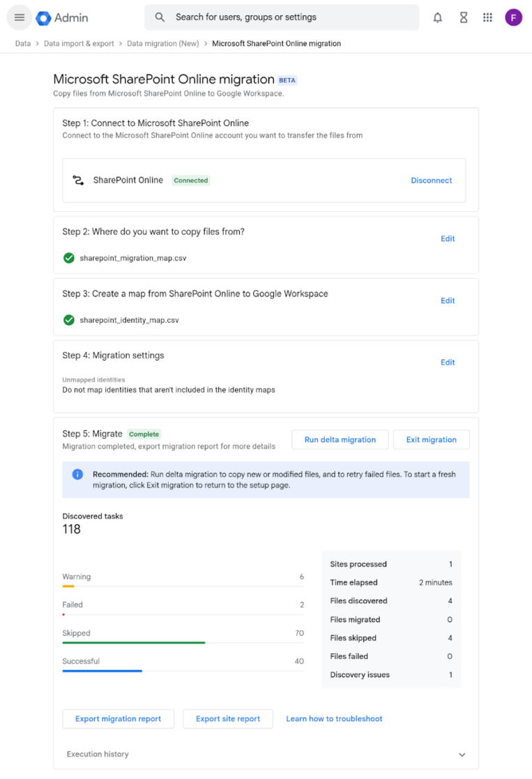The image size is (532, 779).
Task: Click the Successful count 40
Action: [x=299, y=662]
